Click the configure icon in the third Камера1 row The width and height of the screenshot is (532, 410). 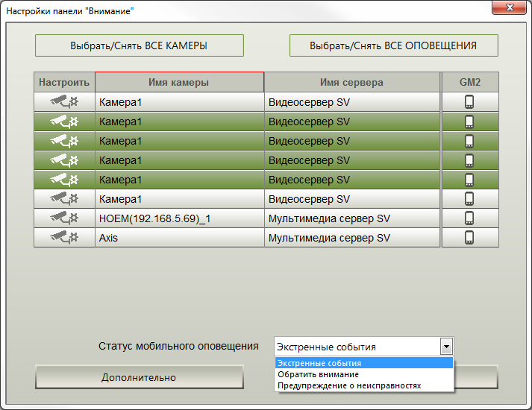coord(64,141)
